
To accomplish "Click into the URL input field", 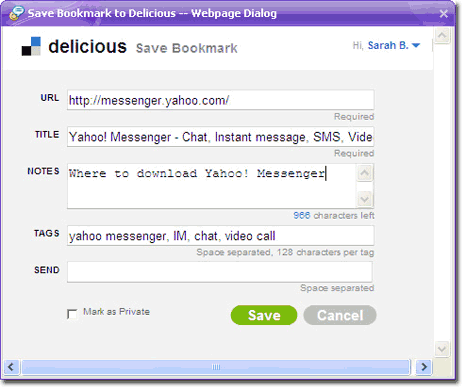I will 220,100.
